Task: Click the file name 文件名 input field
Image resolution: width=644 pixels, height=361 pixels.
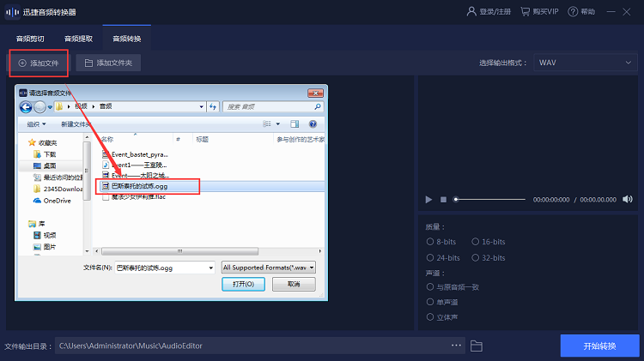Action: tap(161, 268)
